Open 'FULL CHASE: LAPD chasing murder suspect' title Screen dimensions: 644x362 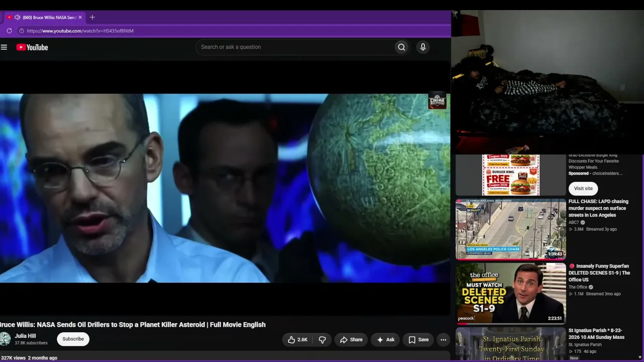pyautogui.click(x=599, y=208)
